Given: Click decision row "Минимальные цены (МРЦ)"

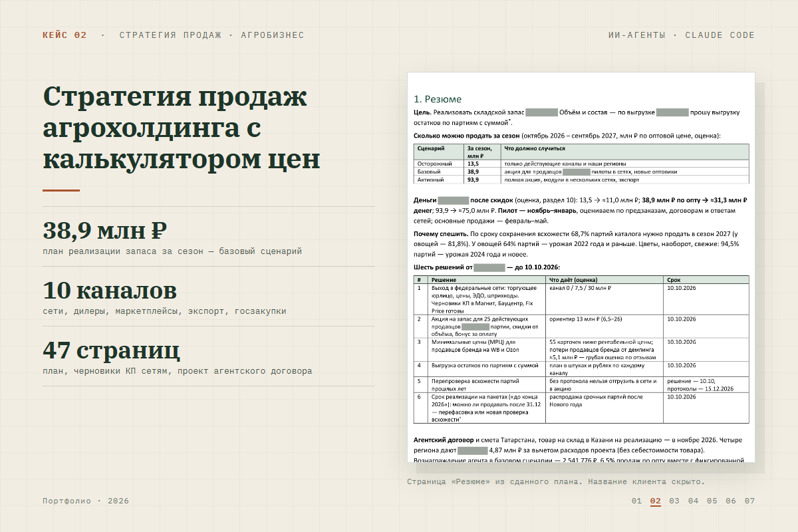Looking at the screenshot, I should point(581,349).
